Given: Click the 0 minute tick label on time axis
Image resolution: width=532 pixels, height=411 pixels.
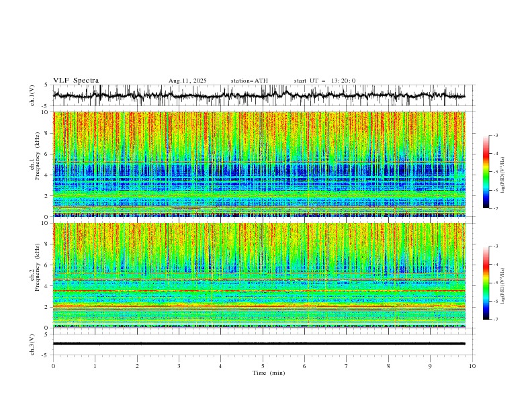Looking at the screenshot, I should pos(53,366).
